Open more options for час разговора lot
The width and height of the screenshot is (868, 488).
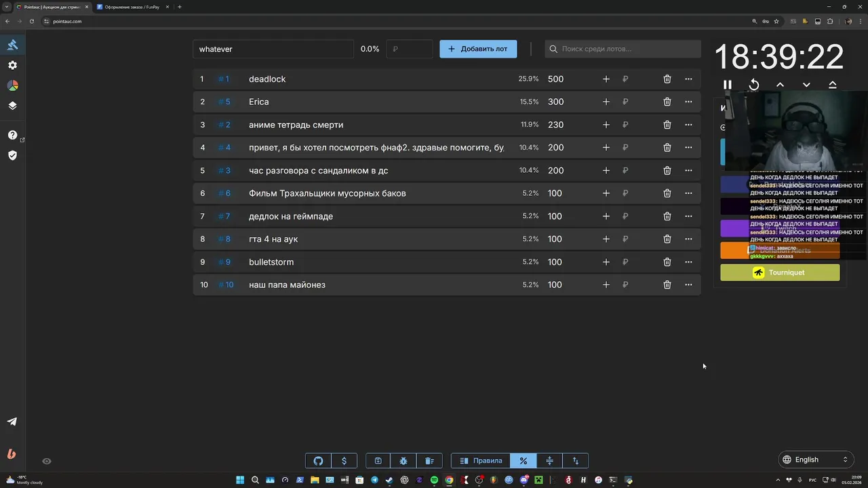coord(688,171)
